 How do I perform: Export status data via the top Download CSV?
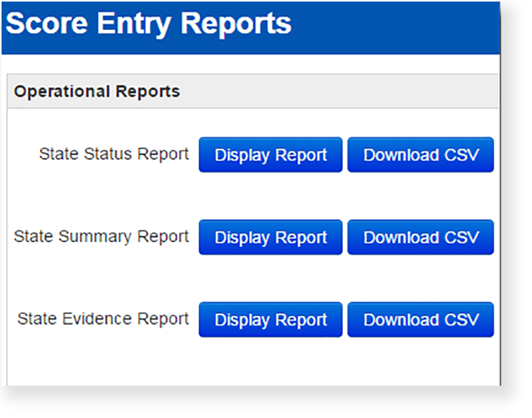(x=421, y=155)
